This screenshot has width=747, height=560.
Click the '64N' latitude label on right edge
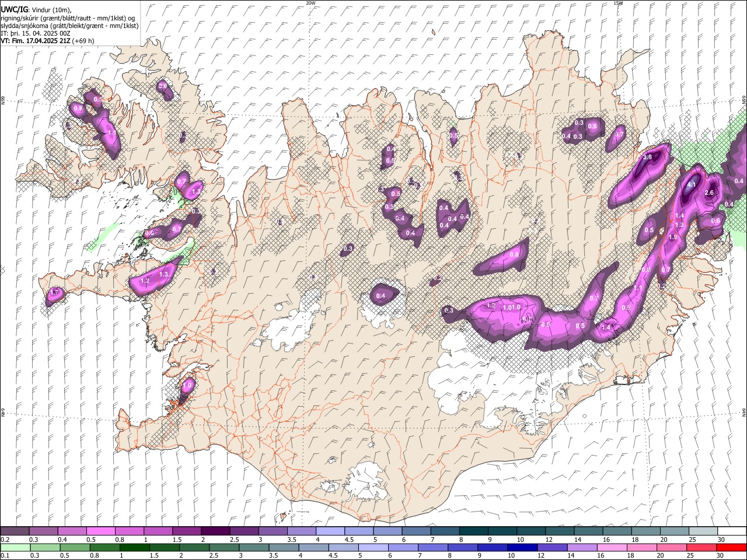coord(744,411)
